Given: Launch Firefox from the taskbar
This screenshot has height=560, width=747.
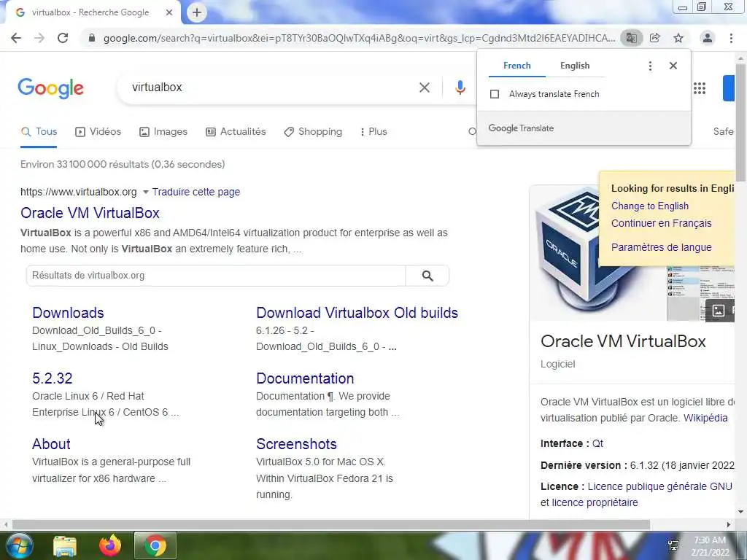Looking at the screenshot, I should pos(110,545).
